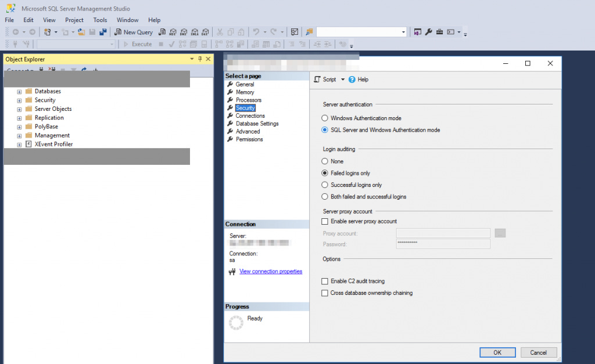Open a Database Engine Query from toolbar icon
This screenshot has height=364, width=595.
pos(162,33)
